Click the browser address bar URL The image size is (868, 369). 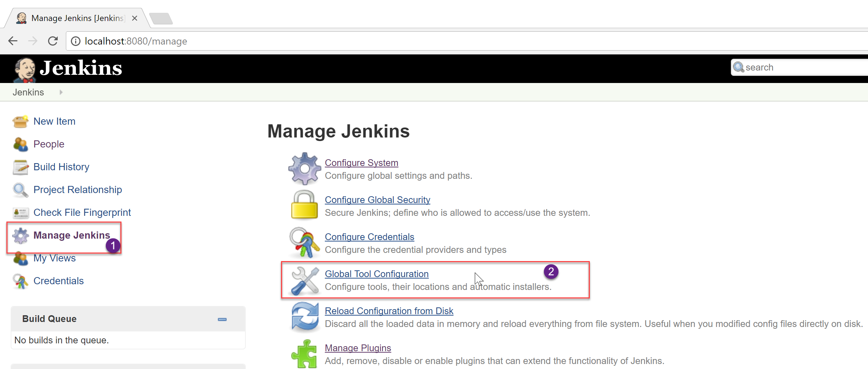pos(136,41)
